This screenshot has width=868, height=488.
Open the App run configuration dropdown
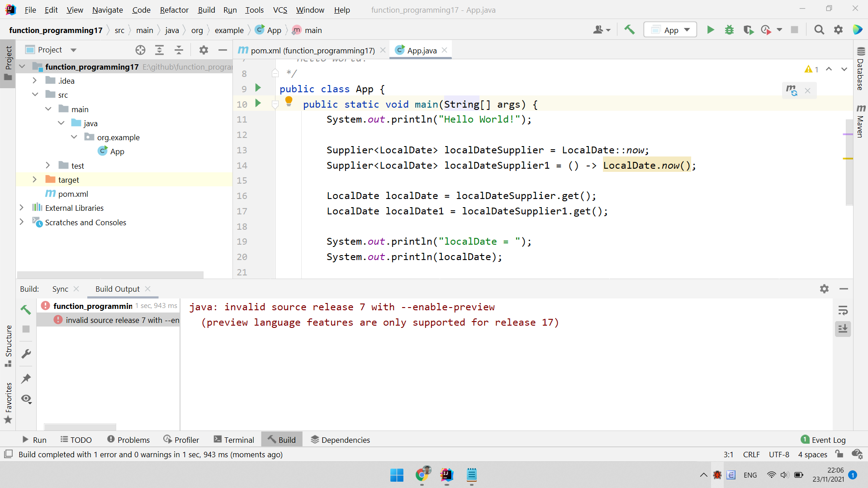(670, 30)
